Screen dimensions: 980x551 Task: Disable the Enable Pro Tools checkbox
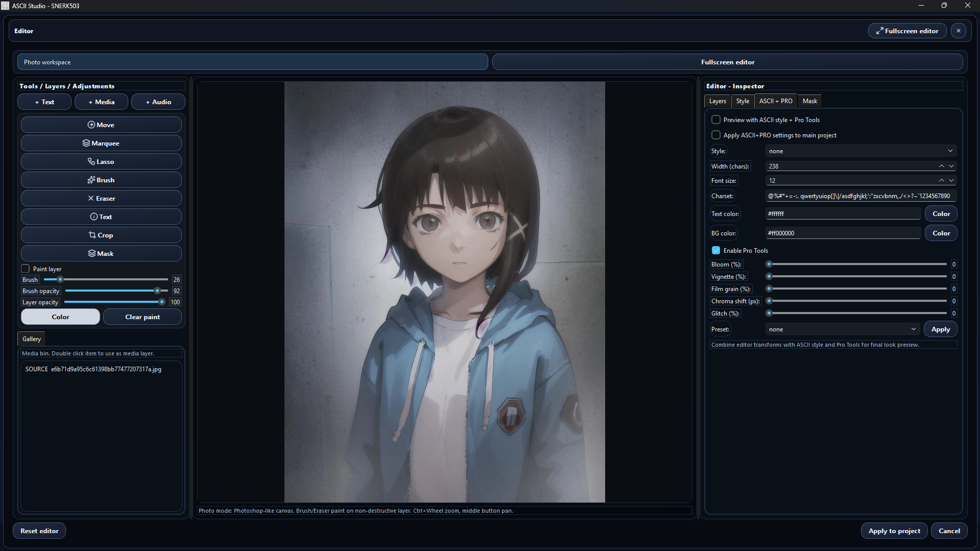[x=716, y=250]
